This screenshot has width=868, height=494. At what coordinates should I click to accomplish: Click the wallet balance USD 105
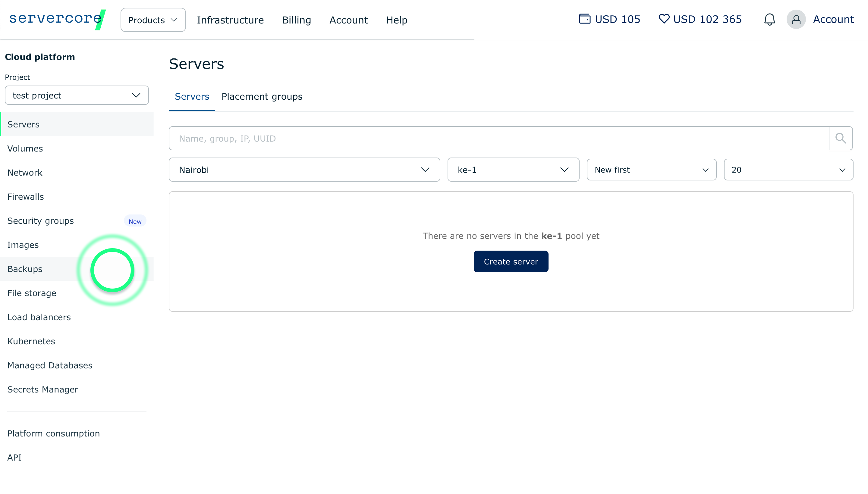610,19
